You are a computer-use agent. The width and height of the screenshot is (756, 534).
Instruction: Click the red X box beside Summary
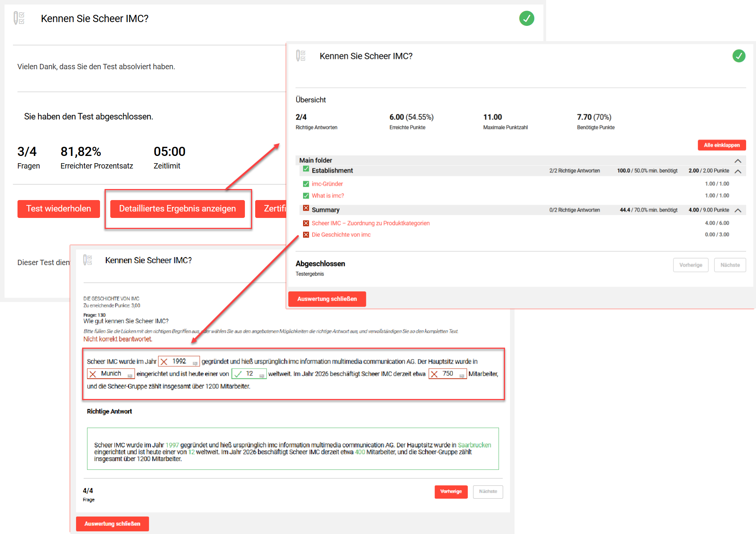[306, 208]
